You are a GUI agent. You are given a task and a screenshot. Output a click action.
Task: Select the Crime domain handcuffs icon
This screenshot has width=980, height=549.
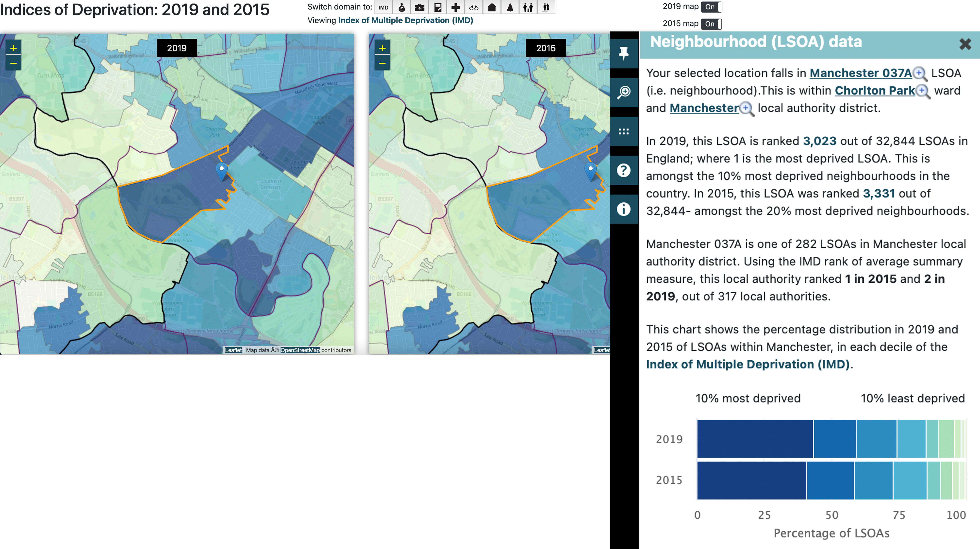click(474, 7)
